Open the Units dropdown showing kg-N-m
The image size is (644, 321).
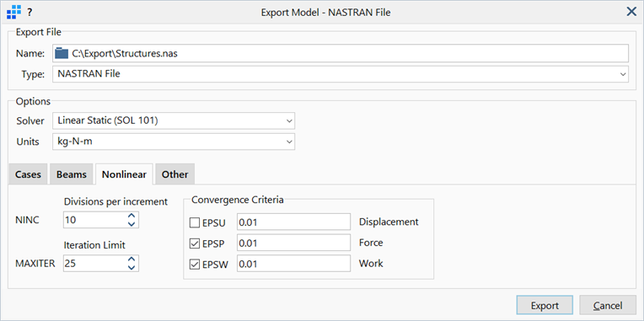(174, 142)
